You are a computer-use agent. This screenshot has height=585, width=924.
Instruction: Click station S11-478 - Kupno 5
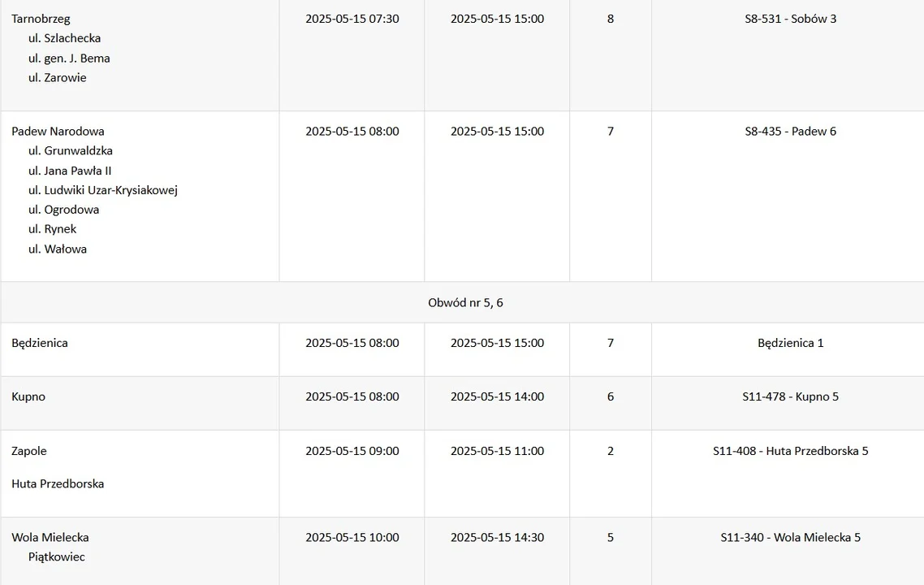click(x=790, y=396)
